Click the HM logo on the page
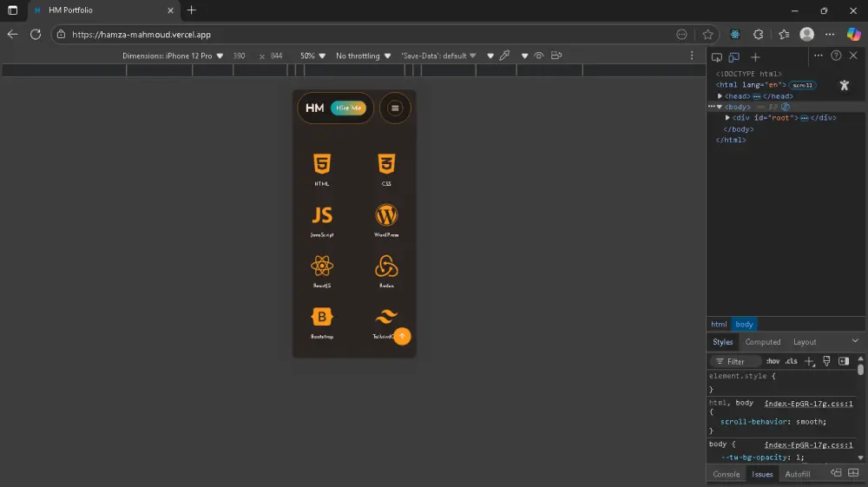 314,108
